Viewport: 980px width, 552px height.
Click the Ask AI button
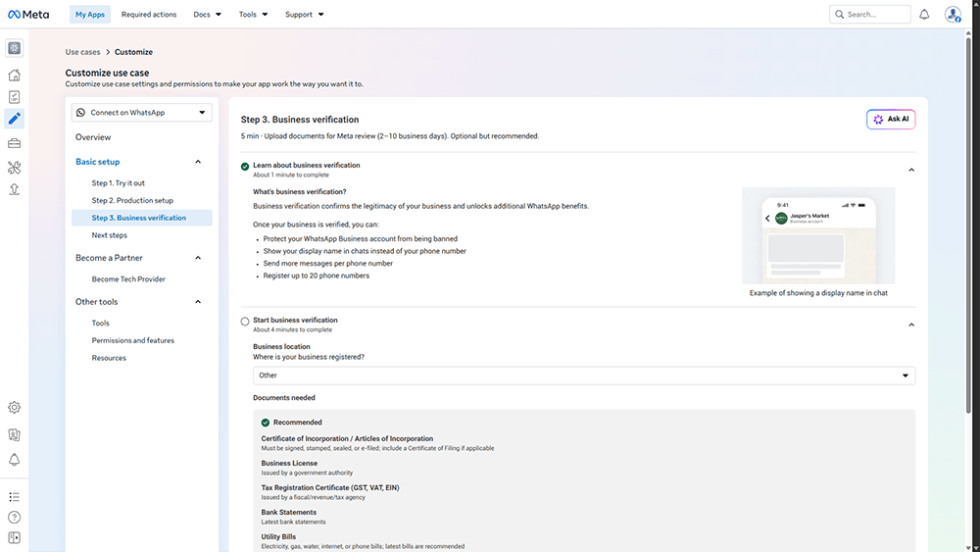click(891, 119)
